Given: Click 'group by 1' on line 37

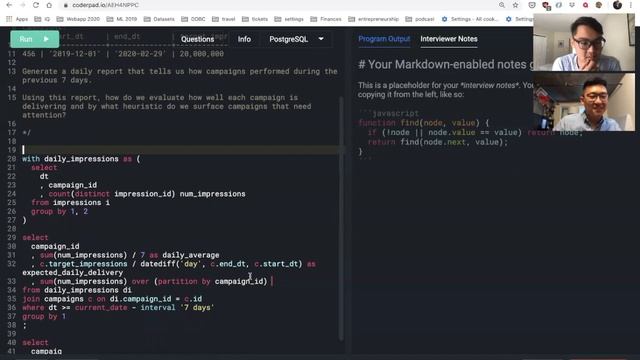Looking at the screenshot, I should [44, 316].
